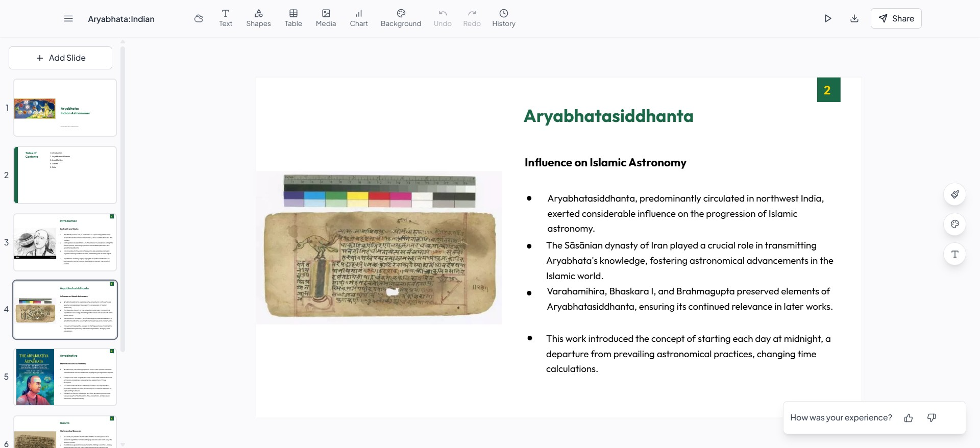
Task: Open version History
Action: 503,18
